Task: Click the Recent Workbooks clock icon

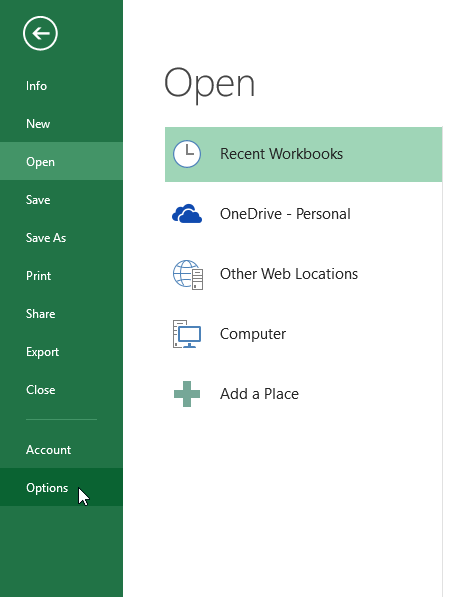Action: tap(186, 154)
